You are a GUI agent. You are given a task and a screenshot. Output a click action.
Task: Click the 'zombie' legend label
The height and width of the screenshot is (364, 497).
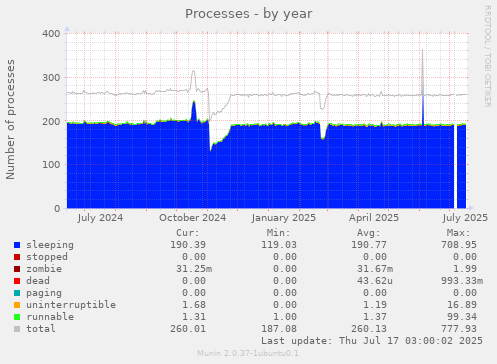click(x=44, y=269)
